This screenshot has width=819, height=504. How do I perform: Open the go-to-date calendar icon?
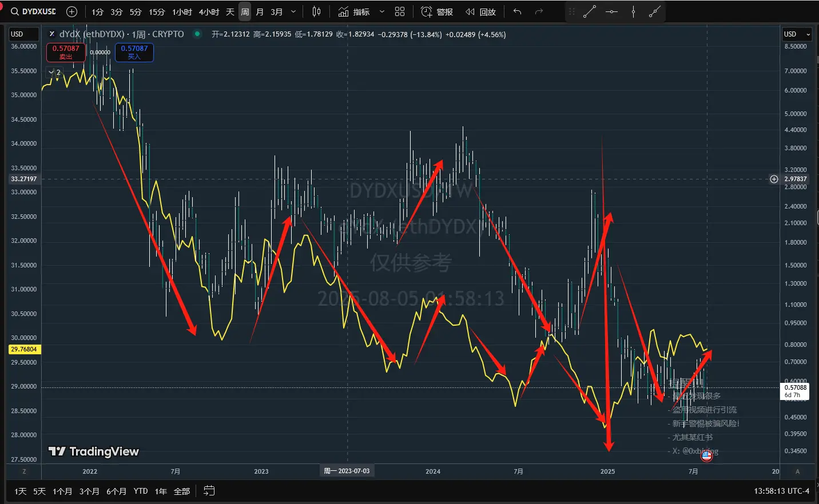click(x=209, y=491)
